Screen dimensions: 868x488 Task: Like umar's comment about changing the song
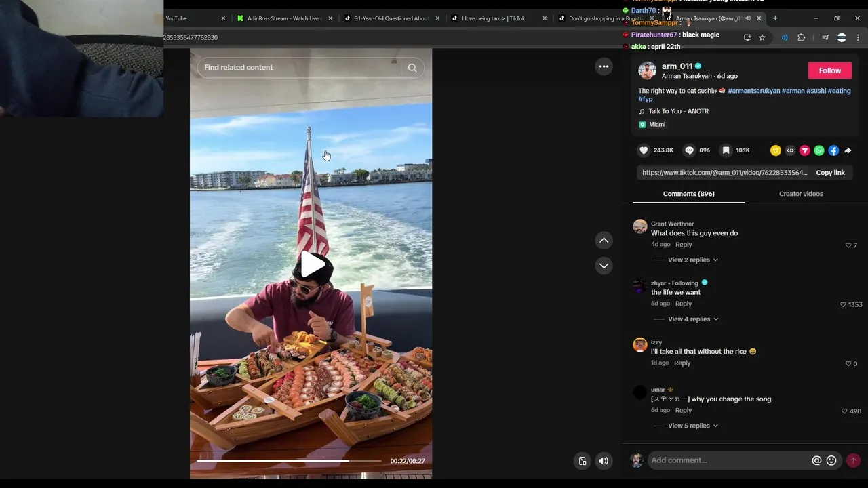(x=844, y=411)
